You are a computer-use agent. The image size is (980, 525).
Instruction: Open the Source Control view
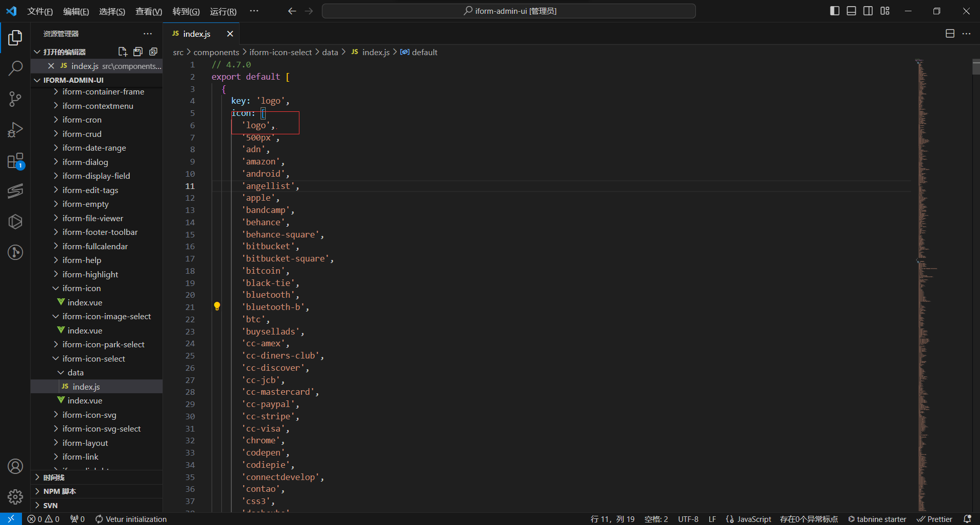[x=15, y=99]
